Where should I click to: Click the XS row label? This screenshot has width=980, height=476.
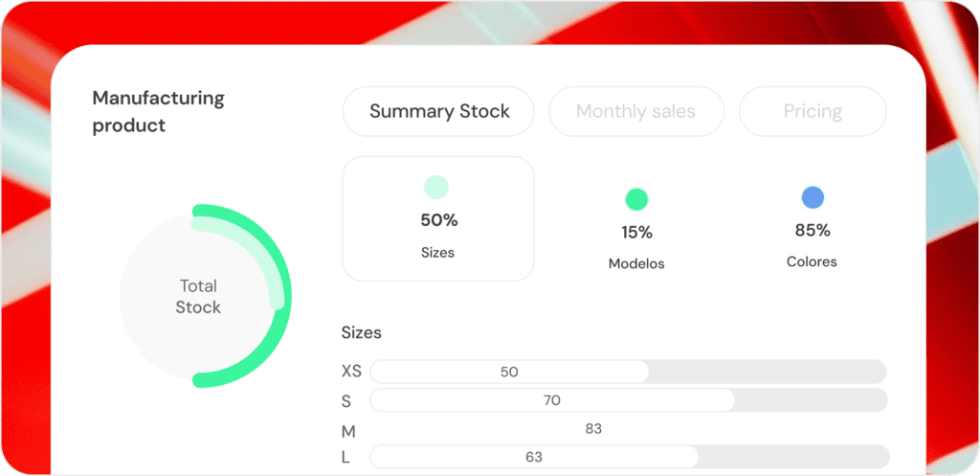(x=351, y=372)
